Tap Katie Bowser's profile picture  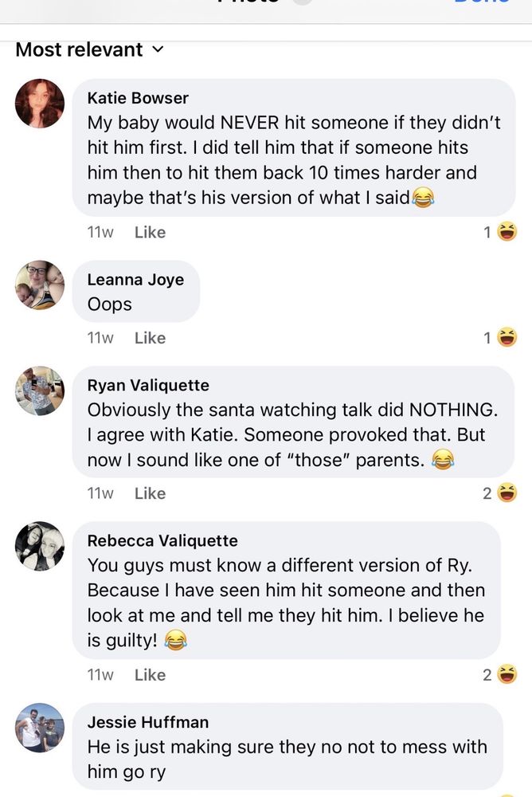click(x=40, y=104)
